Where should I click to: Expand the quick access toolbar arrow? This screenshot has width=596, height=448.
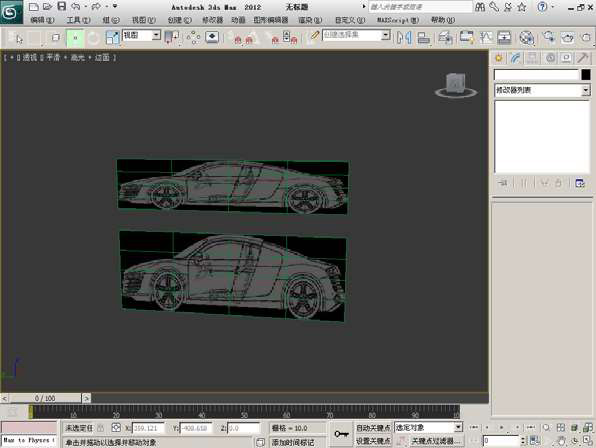click(115, 6)
